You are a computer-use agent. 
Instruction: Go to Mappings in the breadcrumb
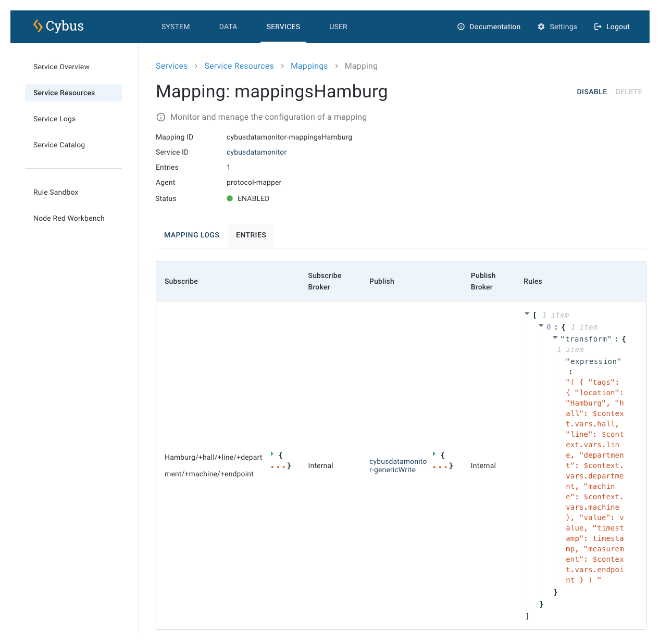pyautogui.click(x=309, y=66)
